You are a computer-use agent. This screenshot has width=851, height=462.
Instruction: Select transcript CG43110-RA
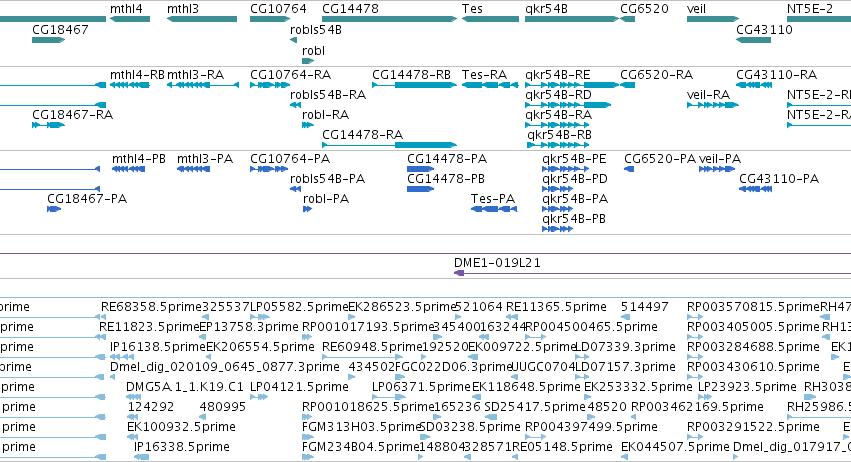776,75
